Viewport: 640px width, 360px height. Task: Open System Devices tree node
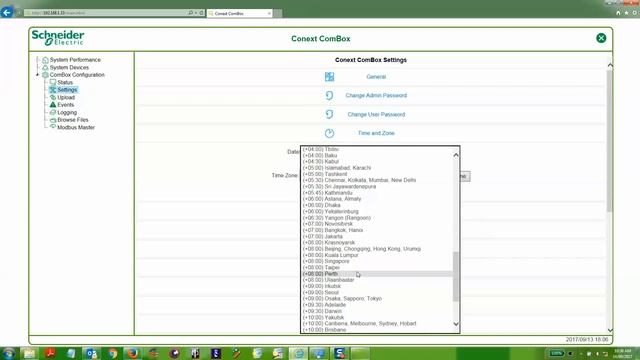tap(69, 67)
